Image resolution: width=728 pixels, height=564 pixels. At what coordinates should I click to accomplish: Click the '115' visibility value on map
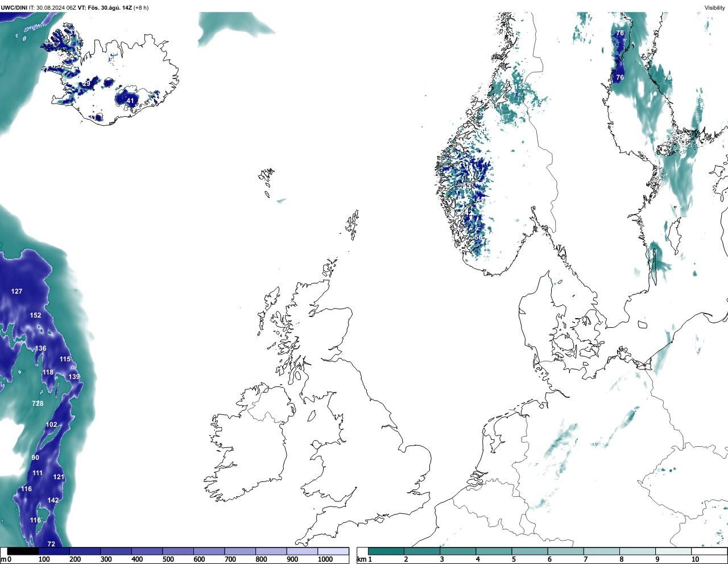click(65, 359)
